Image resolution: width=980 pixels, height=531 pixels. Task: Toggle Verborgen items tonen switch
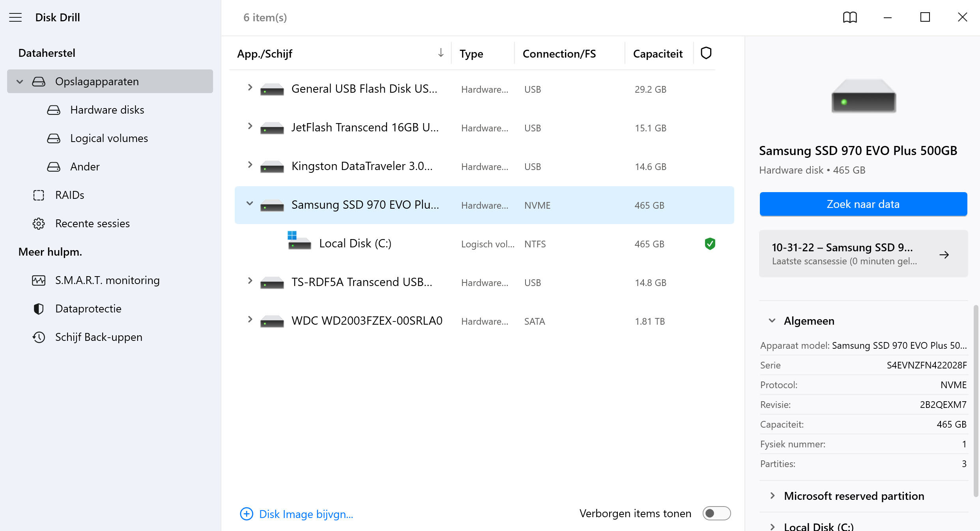[x=716, y=514]
